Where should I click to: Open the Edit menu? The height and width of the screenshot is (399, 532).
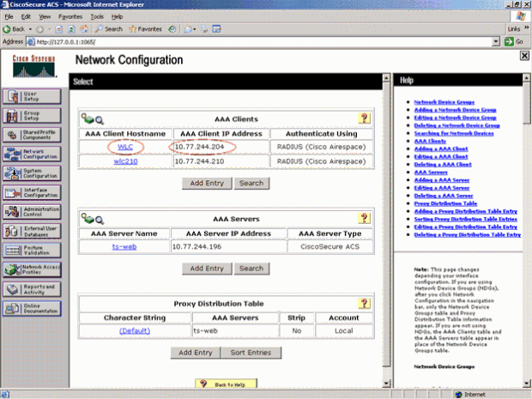click(x=26, y=16)
